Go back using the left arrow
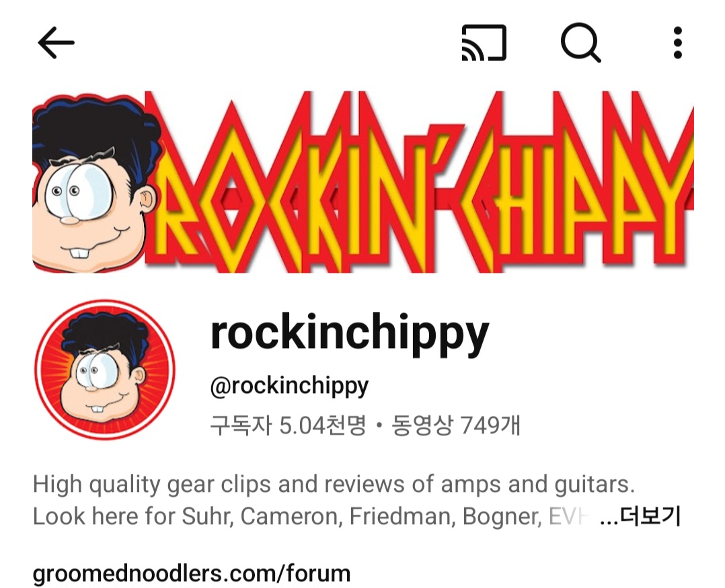The height and width of the screenshot is (588, 725). point(56,42)
